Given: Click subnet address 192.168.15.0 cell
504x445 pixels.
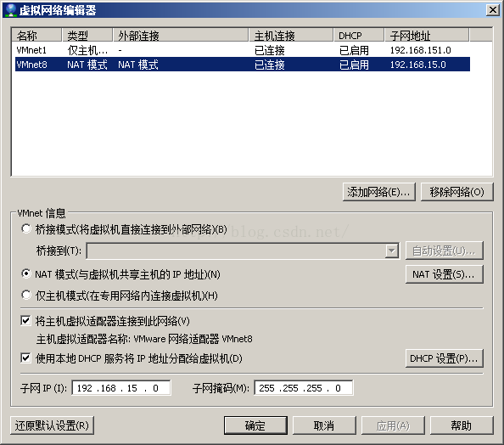Looking at the screenshot, I should [x=417, y=65].
